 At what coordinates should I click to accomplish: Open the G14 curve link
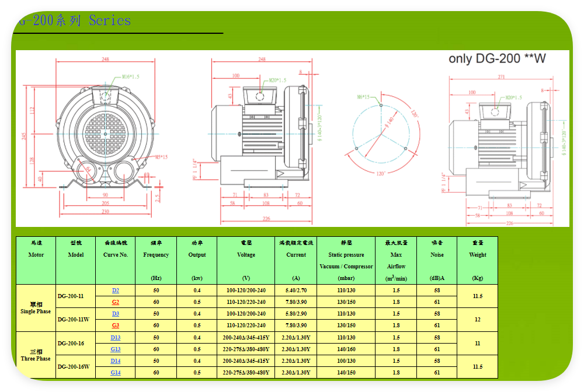[x=116, y=372]
